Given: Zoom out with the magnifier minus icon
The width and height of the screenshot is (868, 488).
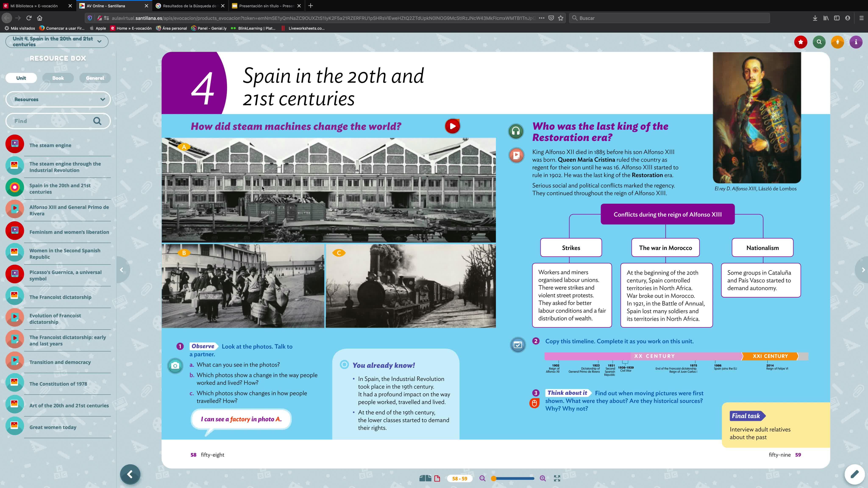Looking at the screenshot, I should 483,478.
